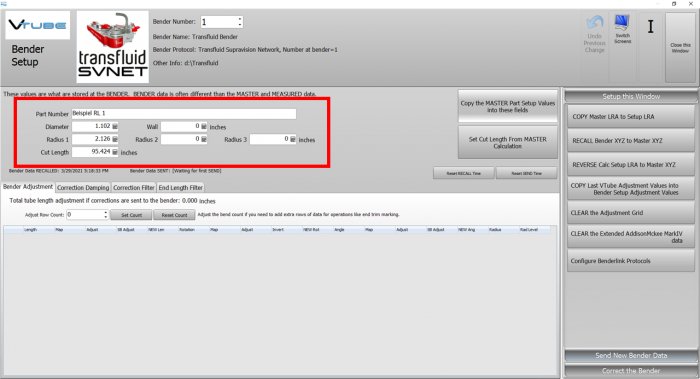The width and height of the screenshot is (700, 379).
Task: Open calculator icon beside Radius 1 field
Action: pyautogui.click(x=115, y=139)
